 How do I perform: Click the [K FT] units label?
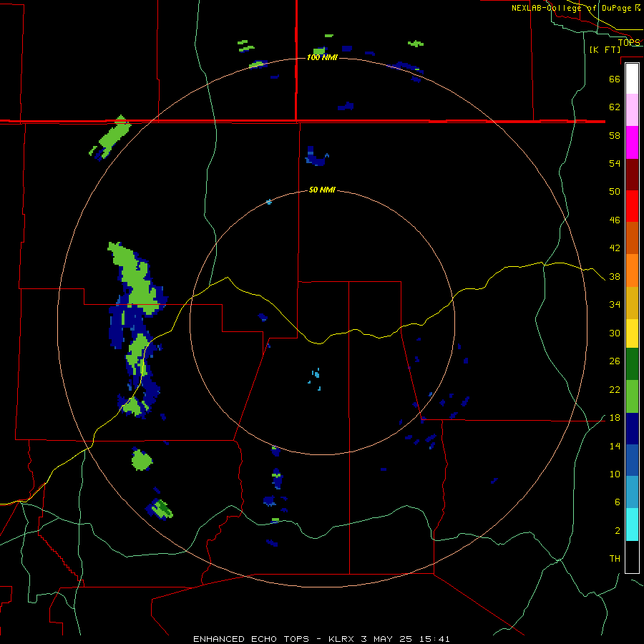[x=605, y=49]
